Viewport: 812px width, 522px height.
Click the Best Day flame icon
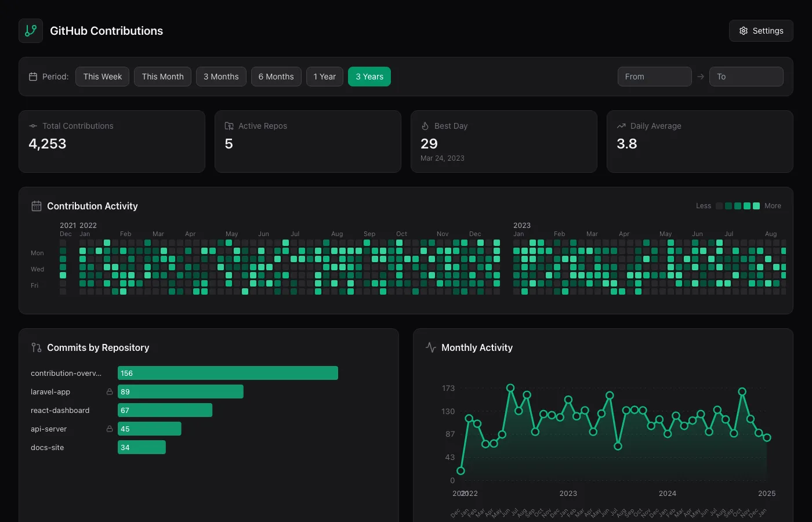pos(425,126)
